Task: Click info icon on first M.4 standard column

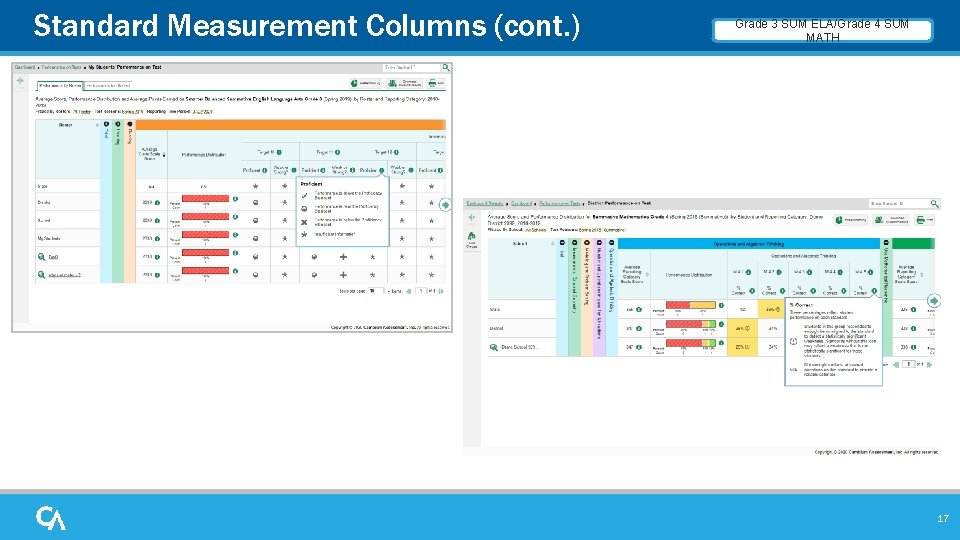Action: [748, 272]
